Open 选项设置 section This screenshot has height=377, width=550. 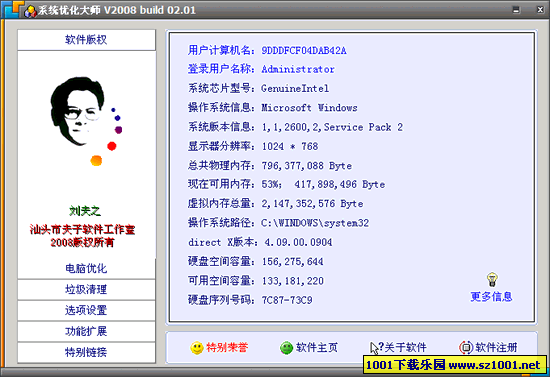point(86,310)
